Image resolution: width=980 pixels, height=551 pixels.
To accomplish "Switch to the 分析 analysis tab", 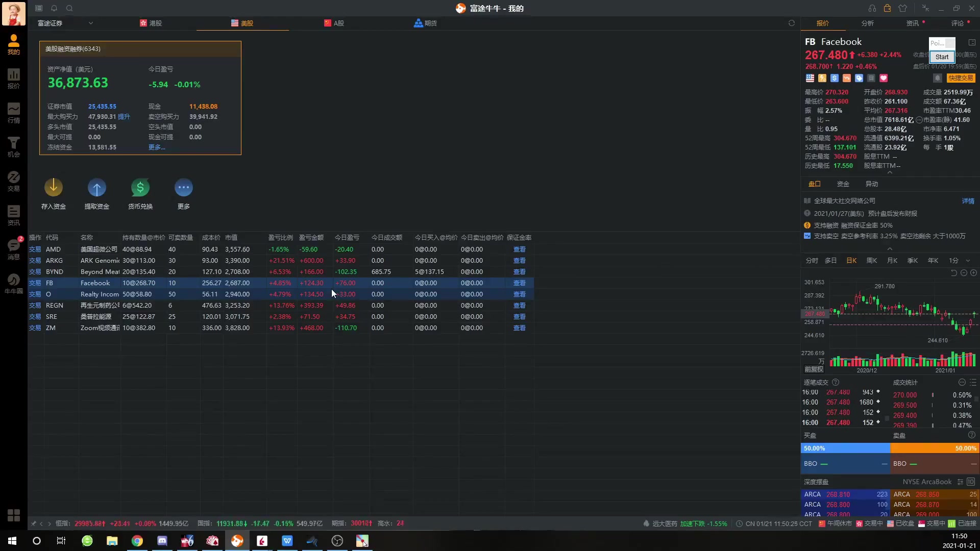I will pyautogui.click(x=867, y=23).
